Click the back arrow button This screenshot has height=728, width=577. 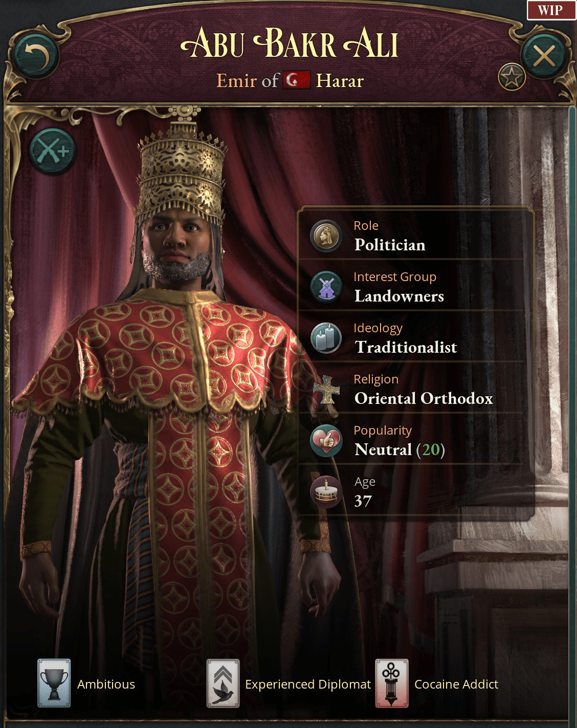coord(35,56)
